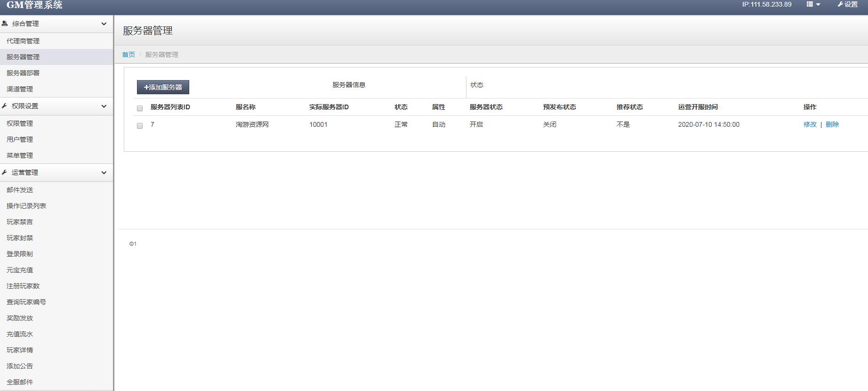868x391 pixels.
Task: Click the wrench icon beside 权限设置
Action: click(5, 106)
